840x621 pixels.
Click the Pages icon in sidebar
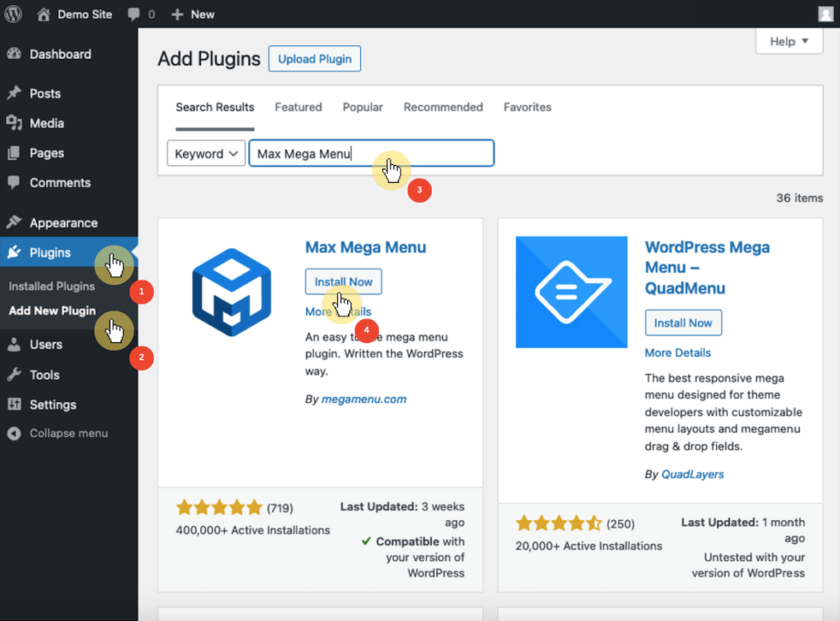click(14, 153)
